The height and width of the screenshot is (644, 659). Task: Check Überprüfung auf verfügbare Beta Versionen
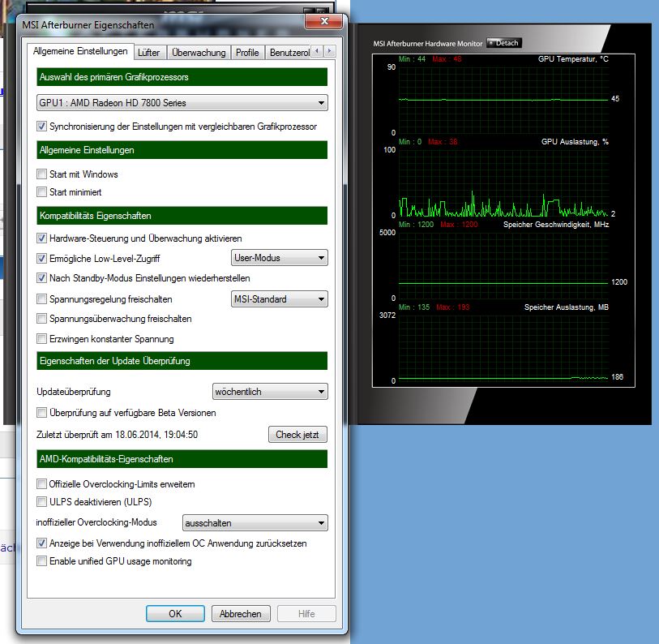coord(41,413)
